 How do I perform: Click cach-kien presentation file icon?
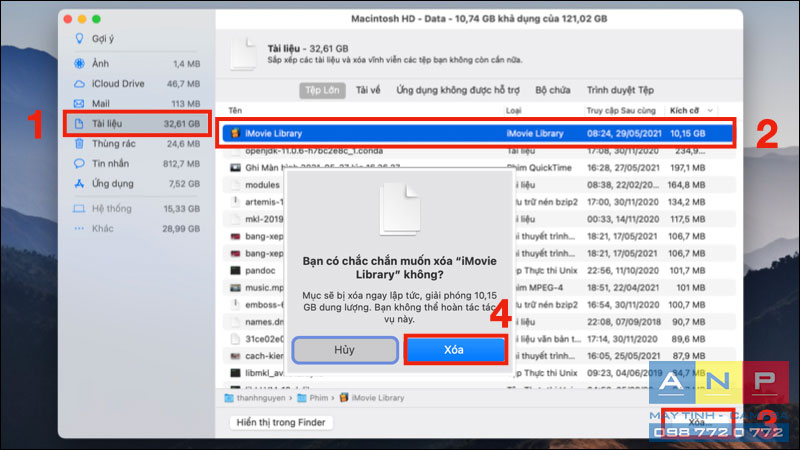[x=235, y=356]
